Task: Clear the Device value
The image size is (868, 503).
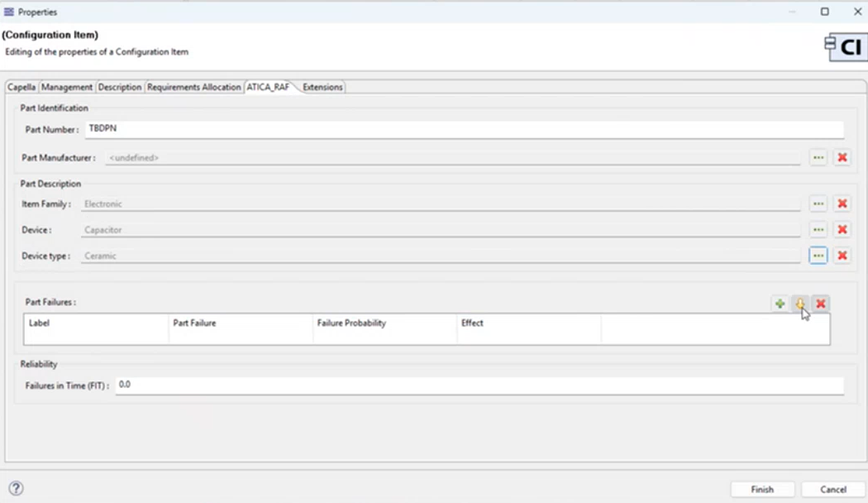Action: [x=842, y=230]
